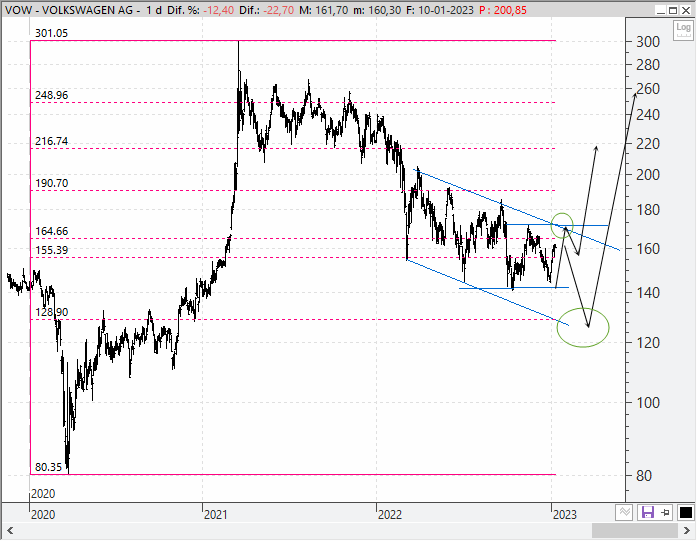Click the '1 d' timeframe label
This screenshot has width=697, height=541.
[154, 10]
